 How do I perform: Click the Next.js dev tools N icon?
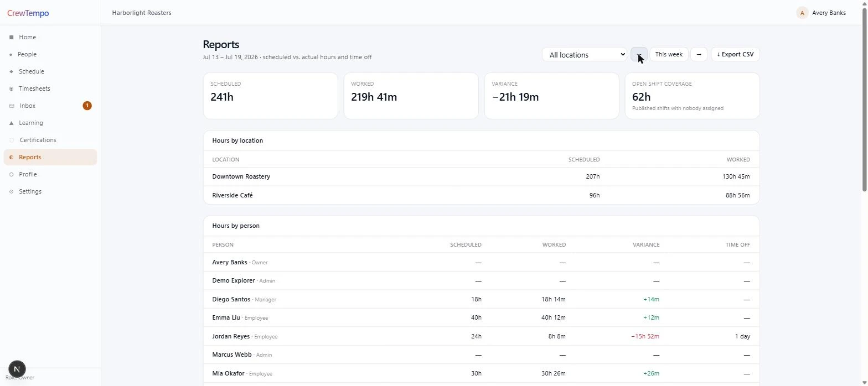pos(17,369)
